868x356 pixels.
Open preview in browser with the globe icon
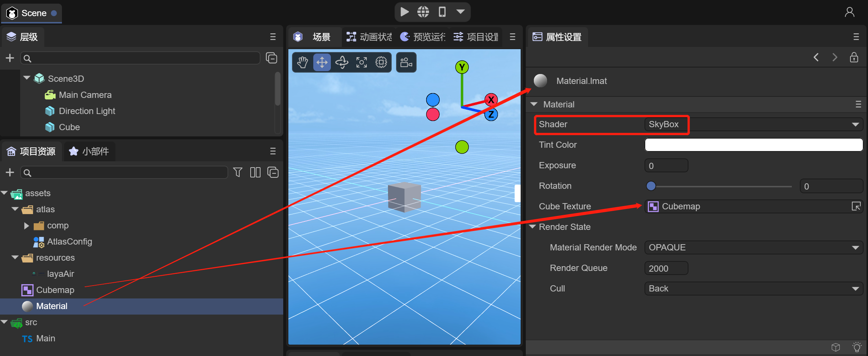[423, 12]
